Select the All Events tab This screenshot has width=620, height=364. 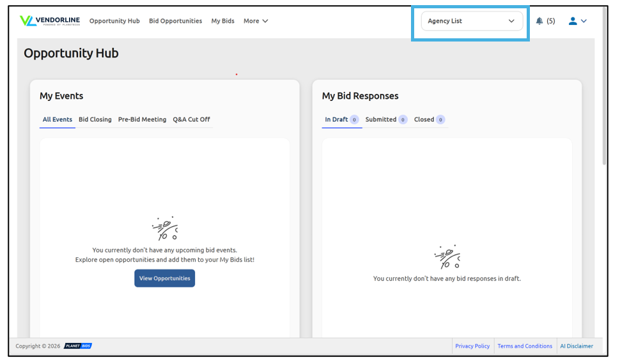(58, 119)
